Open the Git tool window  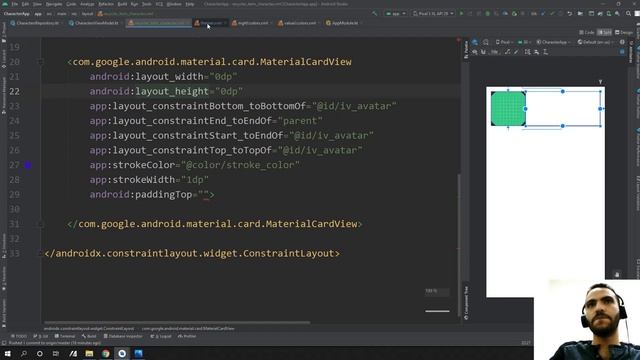coord(41,336)
